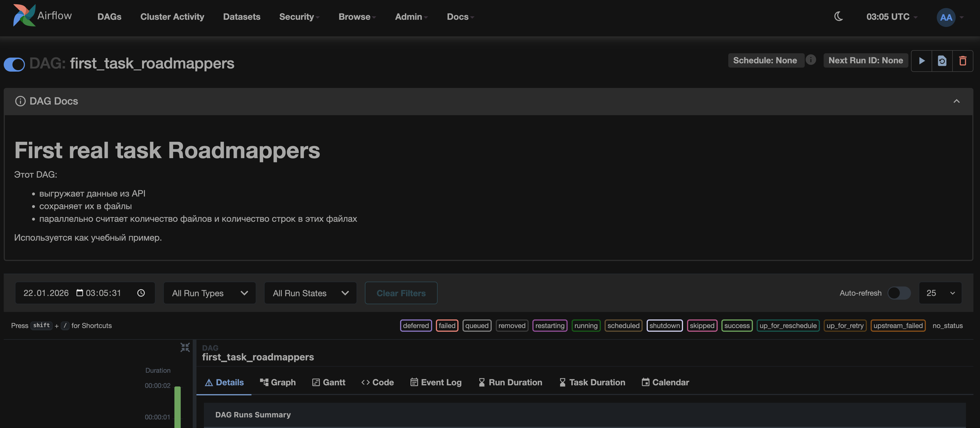Click the schedule info icon

pos(811,60)
